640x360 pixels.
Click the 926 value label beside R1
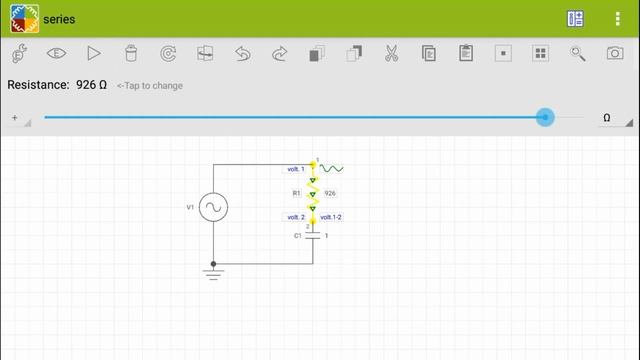330,193
